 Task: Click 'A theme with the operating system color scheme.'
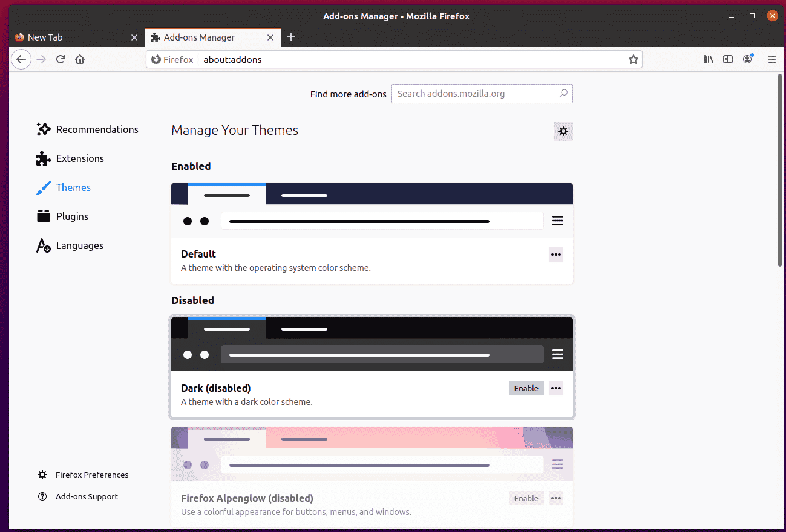coord(276,268)
